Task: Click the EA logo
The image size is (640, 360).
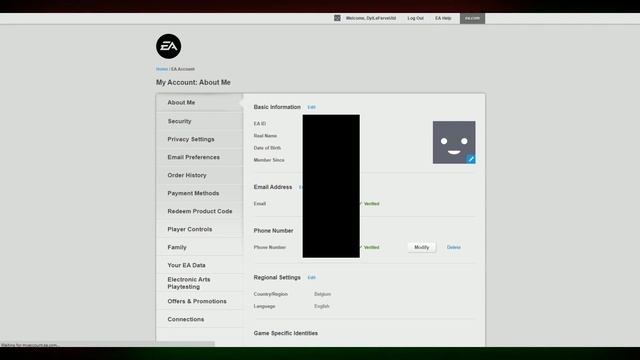Action: tap(168, 46)
